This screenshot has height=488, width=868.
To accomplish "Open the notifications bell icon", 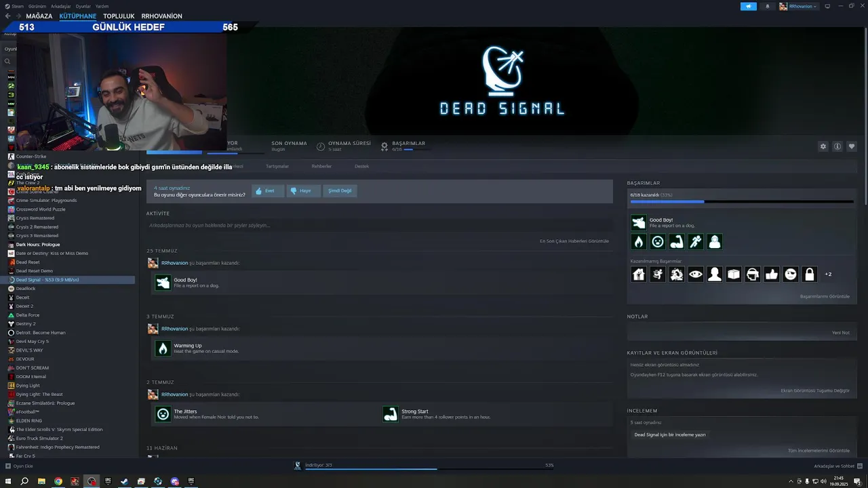I will [x=768, y=6].
